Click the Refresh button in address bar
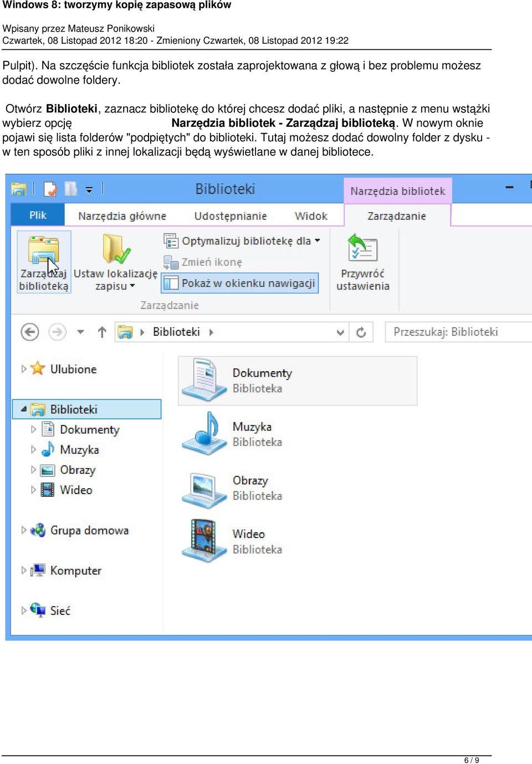The width and height of the screenshot is (532, 764). [361, 332]
